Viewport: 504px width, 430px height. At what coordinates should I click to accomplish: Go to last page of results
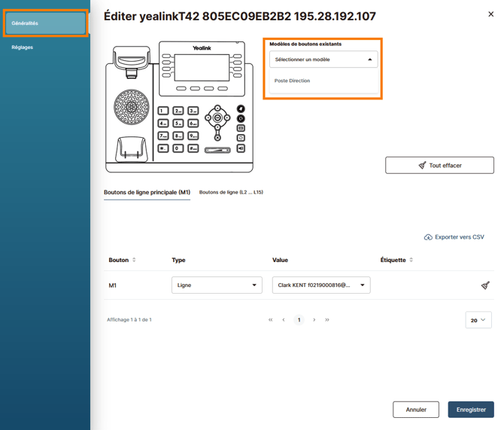coord(327,319)
